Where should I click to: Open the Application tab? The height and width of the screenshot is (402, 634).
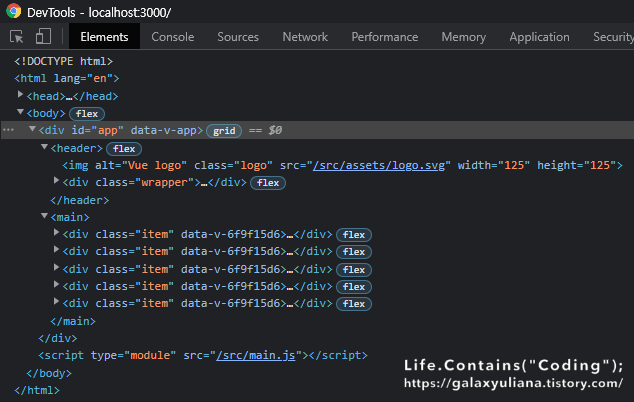pyautogui.click(x=539, y=37)
